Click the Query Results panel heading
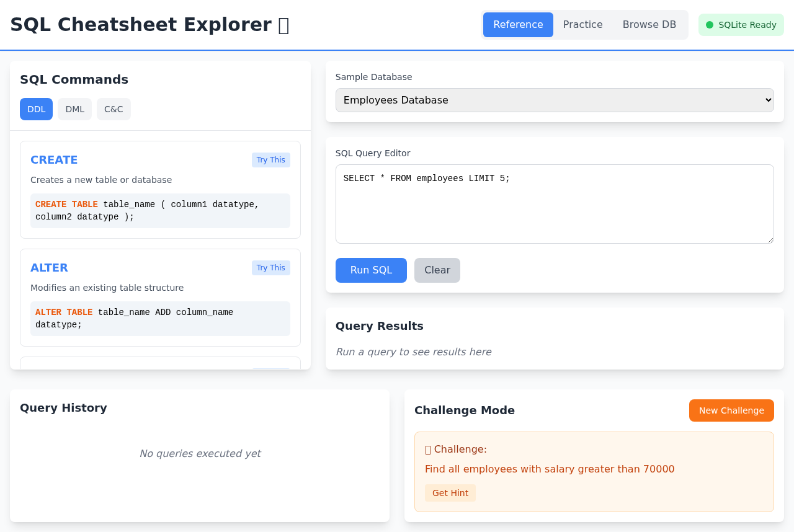794x532 pixels. [379, 326]
